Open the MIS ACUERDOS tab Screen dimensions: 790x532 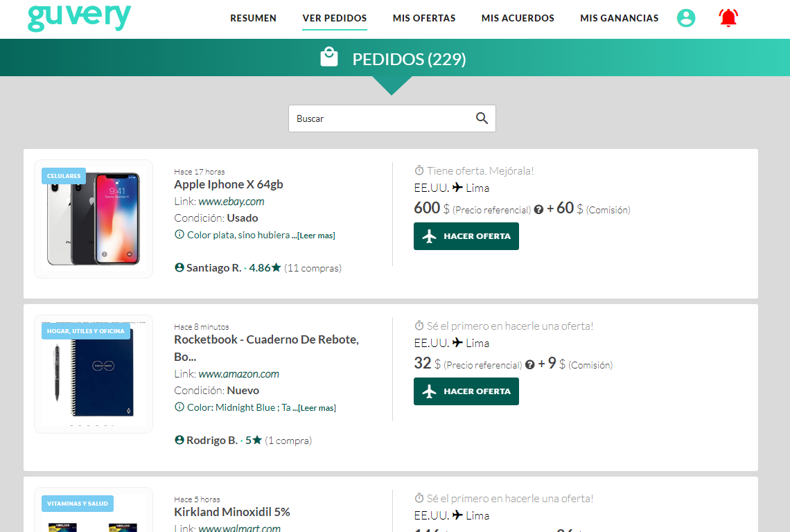518,18
